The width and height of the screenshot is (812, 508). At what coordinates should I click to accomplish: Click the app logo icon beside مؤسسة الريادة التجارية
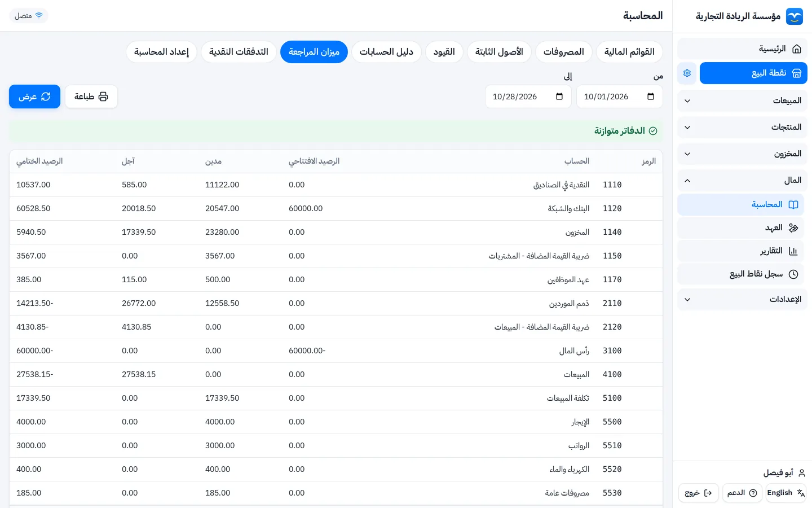[795, 16]
